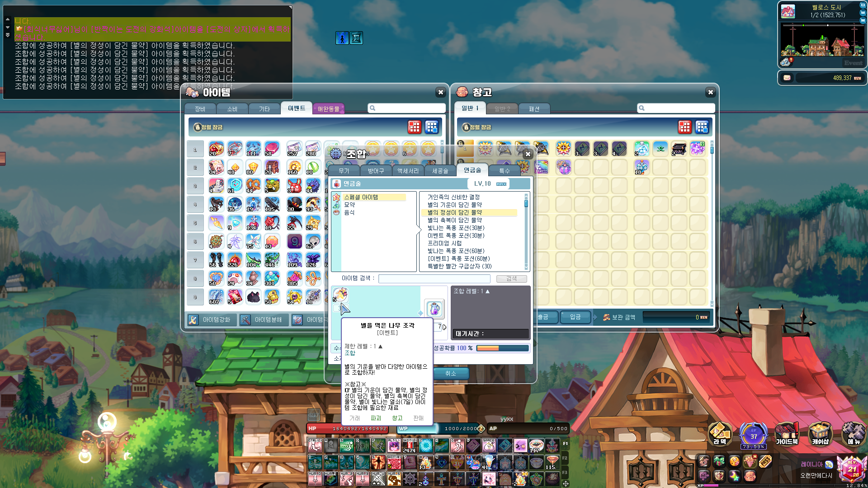
Task: Click the PASS ticket icon
Action: click(x=765, y=461)
